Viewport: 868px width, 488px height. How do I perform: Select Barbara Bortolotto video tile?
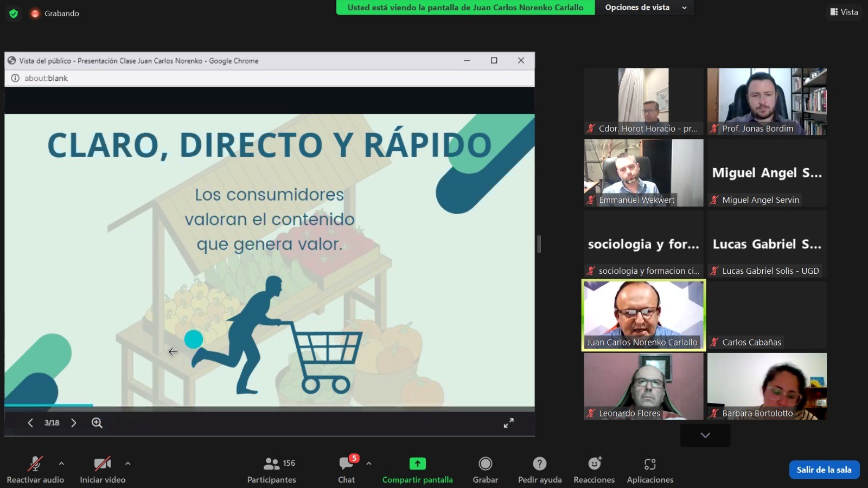click(x=767, y=386)
